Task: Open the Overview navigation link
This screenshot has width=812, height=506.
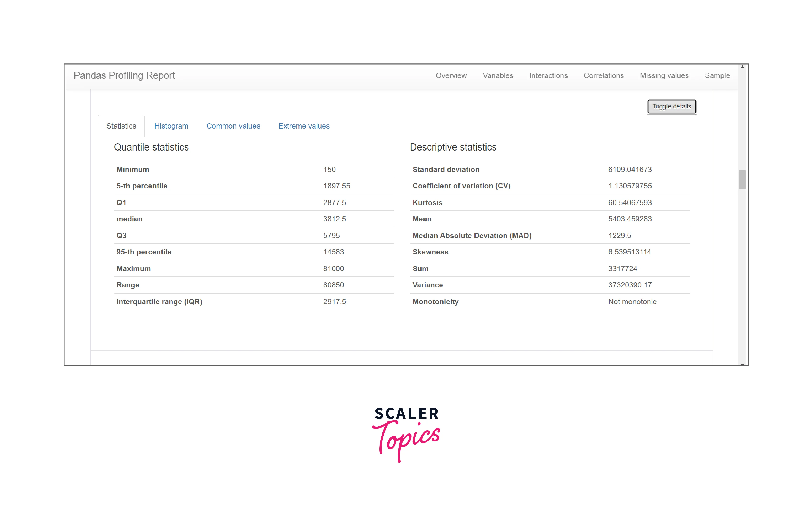Action: coord(451,76)
